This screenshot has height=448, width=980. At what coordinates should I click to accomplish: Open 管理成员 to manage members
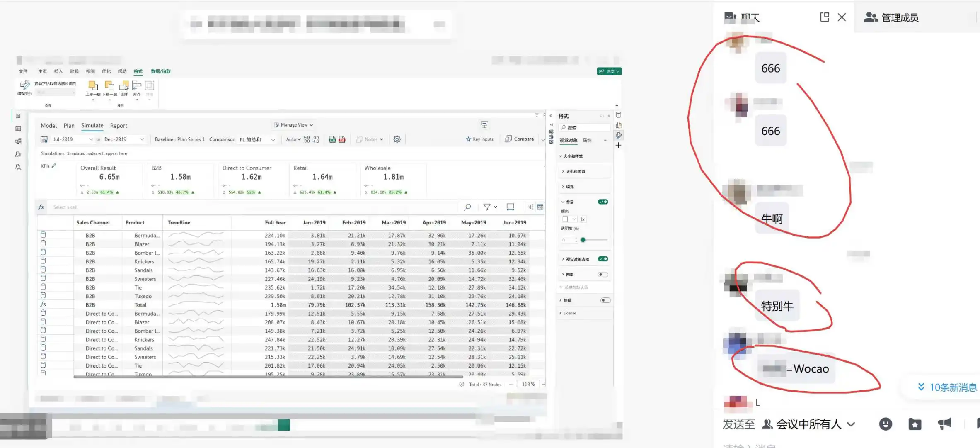click(x=891, y=17)
